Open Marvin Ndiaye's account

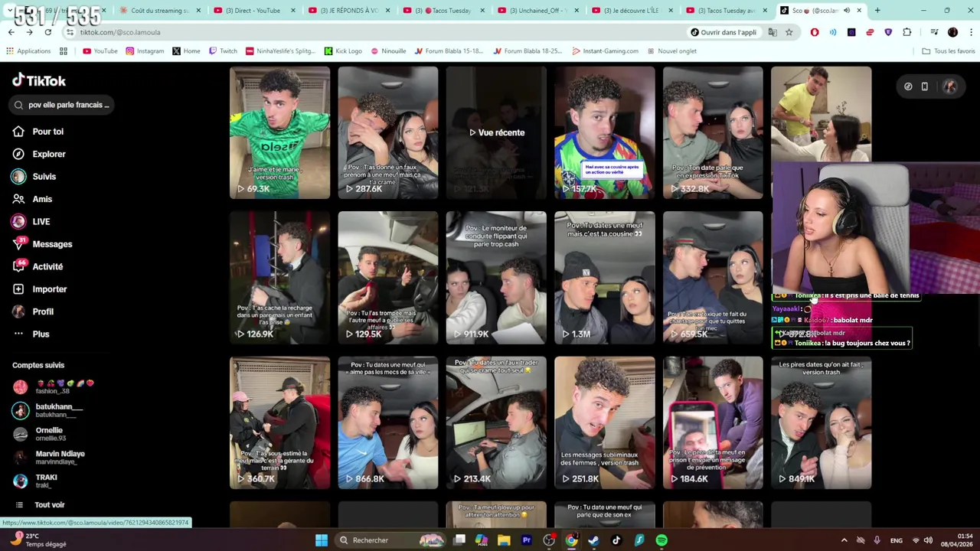click(48, 458)
